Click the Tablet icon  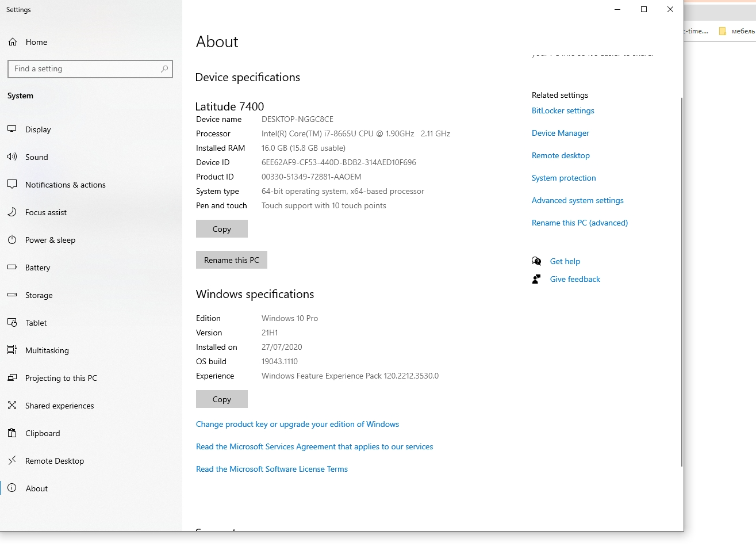click(12, 322)
